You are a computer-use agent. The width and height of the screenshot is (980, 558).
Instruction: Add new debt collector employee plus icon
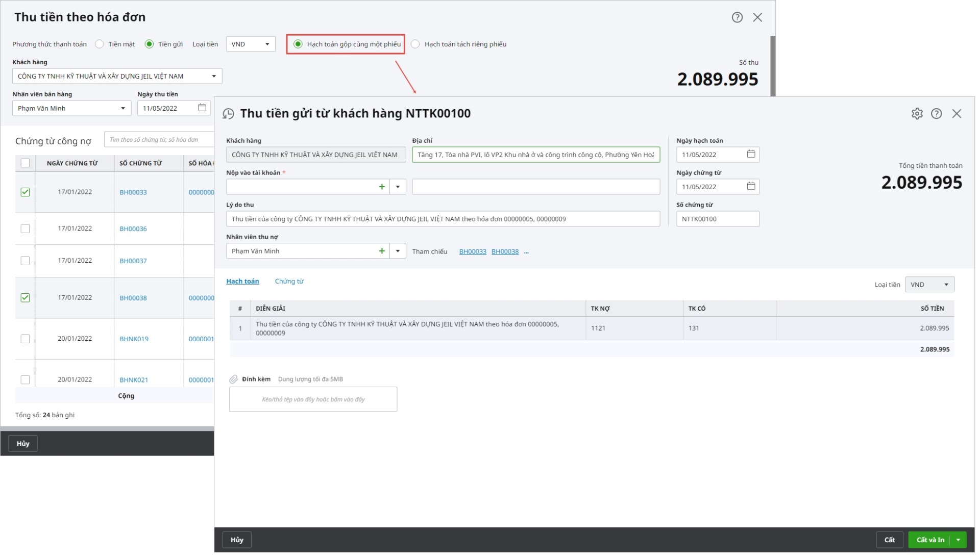[381, 251]
